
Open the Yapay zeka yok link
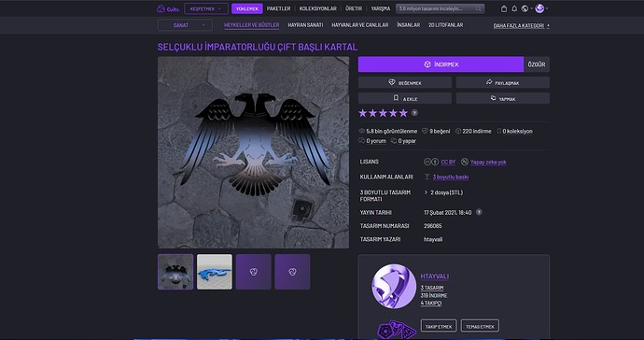[488, 163]
